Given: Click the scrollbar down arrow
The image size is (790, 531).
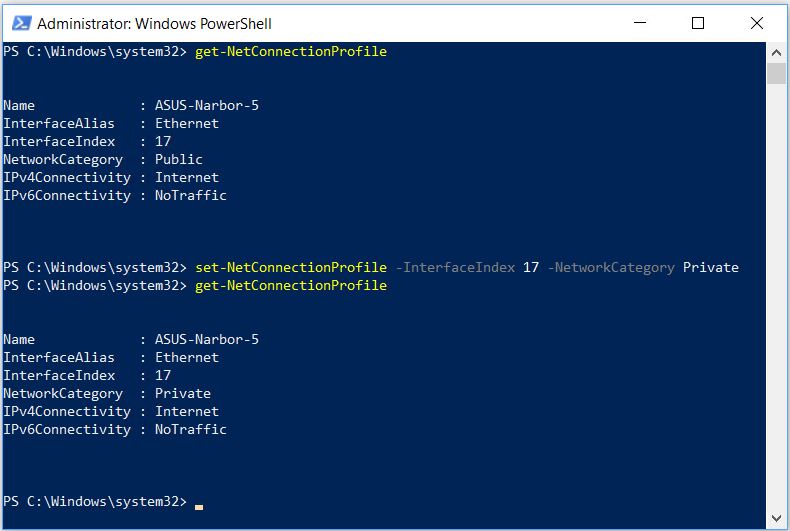Looking at the screenshot, I should coord(776,518).
